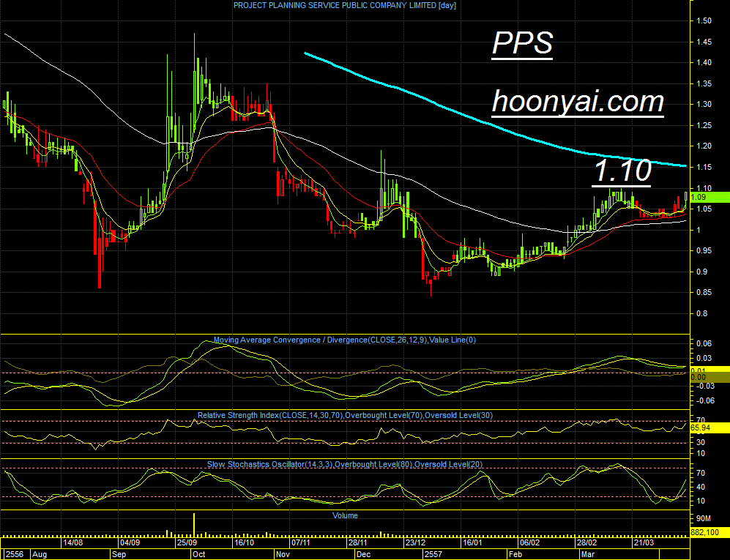This screenshot has width=730, height=560.
Task: Click the green 1.09 current price tag
Action: click(709, 198)
